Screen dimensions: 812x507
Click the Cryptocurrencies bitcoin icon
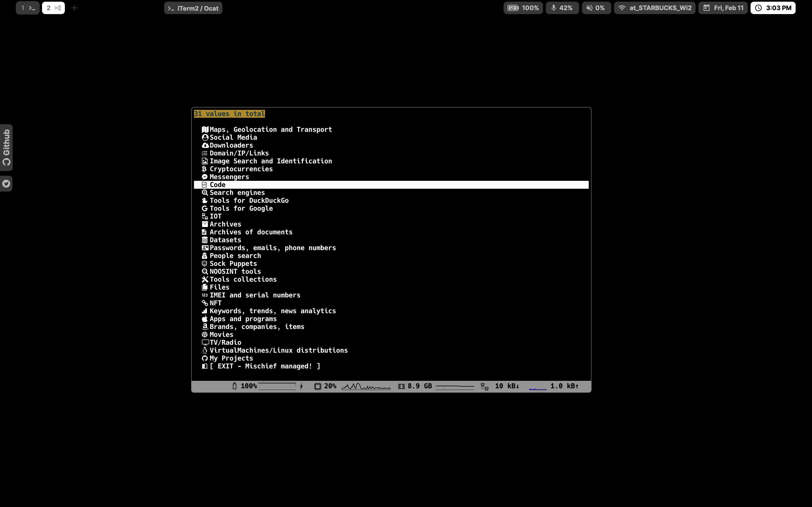pyautogui.click(x=204, y=169)
